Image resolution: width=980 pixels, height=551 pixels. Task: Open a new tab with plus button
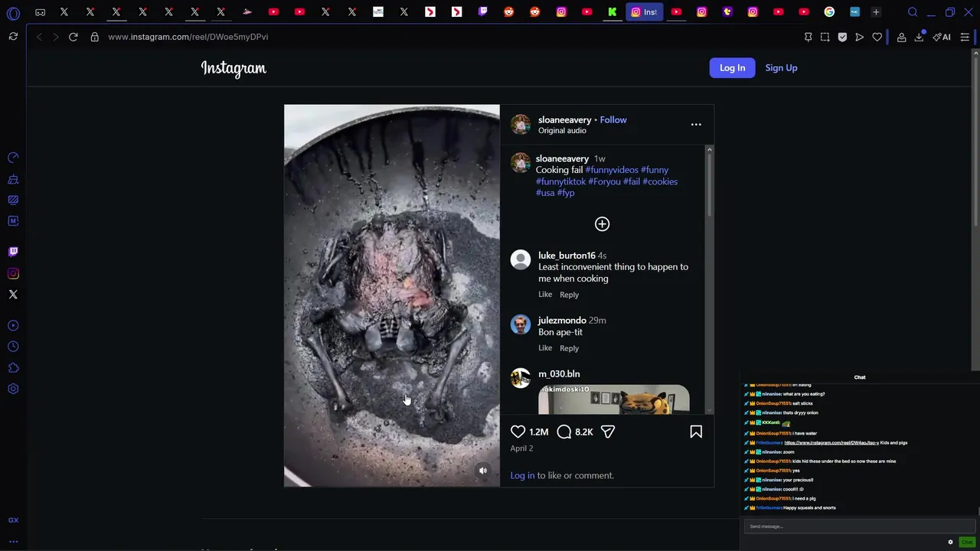(x=876, y=11)
